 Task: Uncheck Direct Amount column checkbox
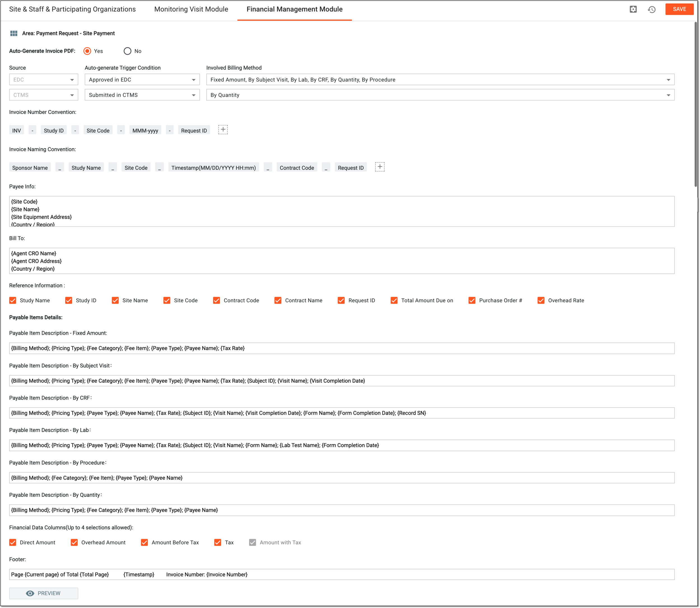13,542
